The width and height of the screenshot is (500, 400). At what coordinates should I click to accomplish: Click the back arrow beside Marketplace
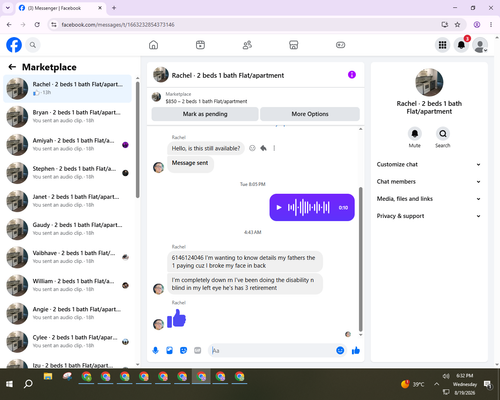[x=12, y=67]
